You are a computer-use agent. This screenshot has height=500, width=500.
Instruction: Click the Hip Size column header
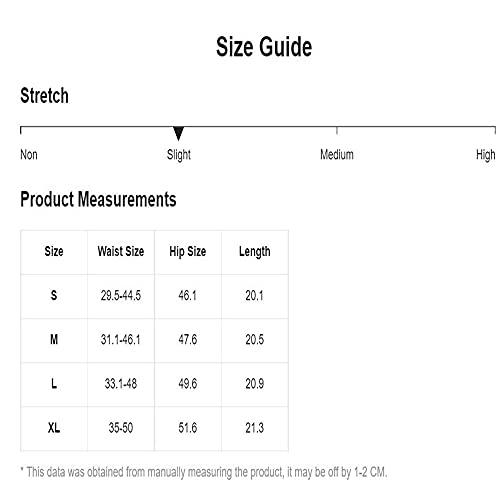(x=188, y=252)
